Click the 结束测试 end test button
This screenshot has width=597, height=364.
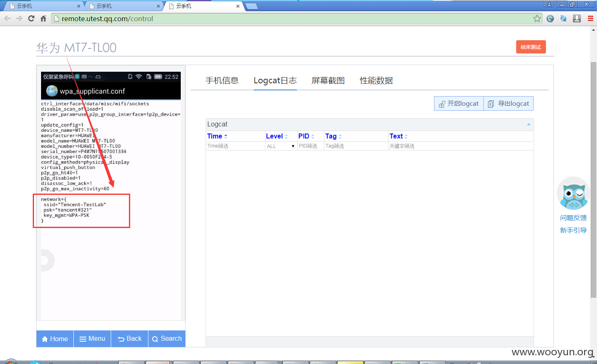pyautogui.click(x=531, y=47)
